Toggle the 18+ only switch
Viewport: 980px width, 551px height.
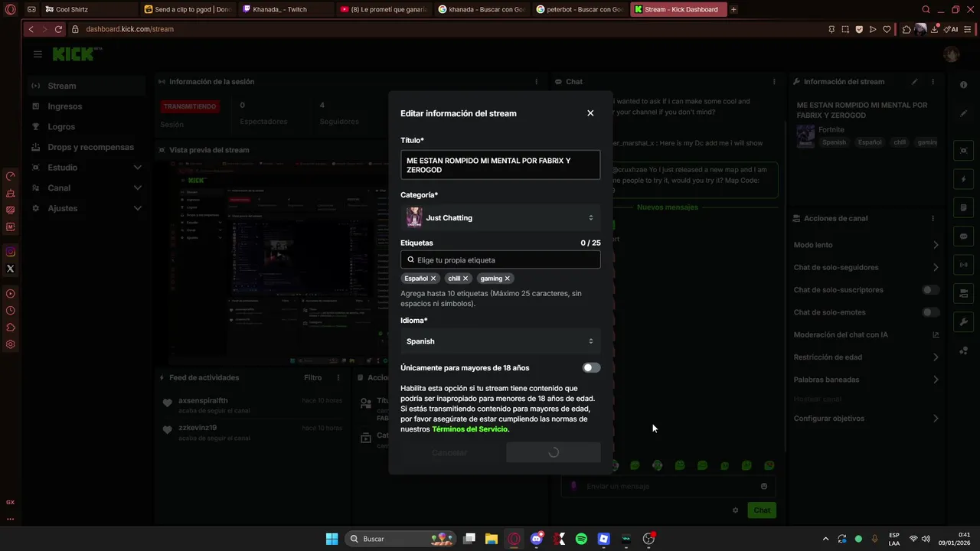pos(591,368)
